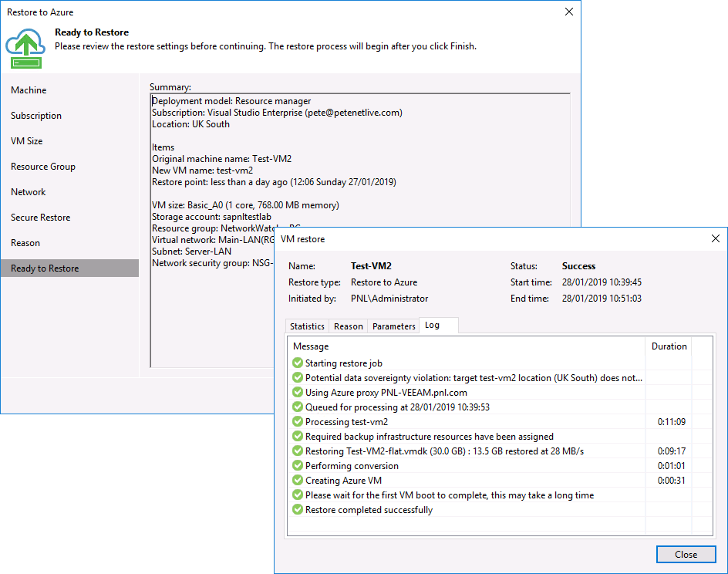Click the status icon beside Potential data sovereignty violation
The image size is (728, 574).
click(298, 377)
